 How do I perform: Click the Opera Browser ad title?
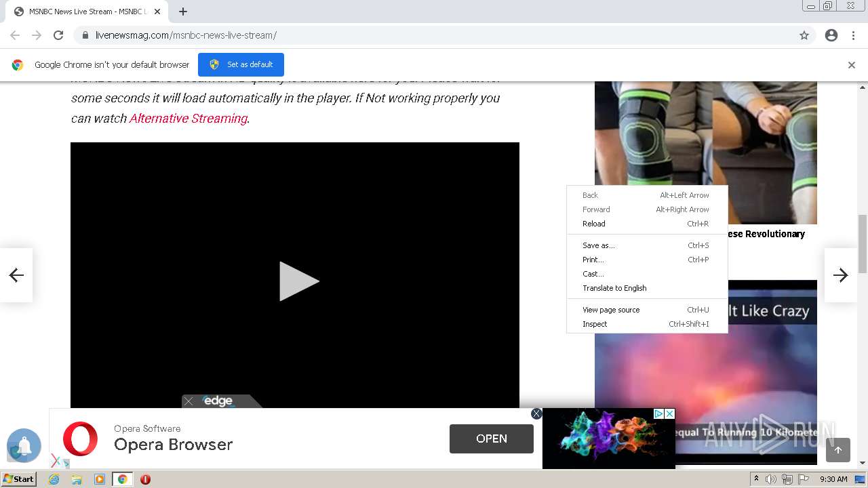[x=174, y=445]
